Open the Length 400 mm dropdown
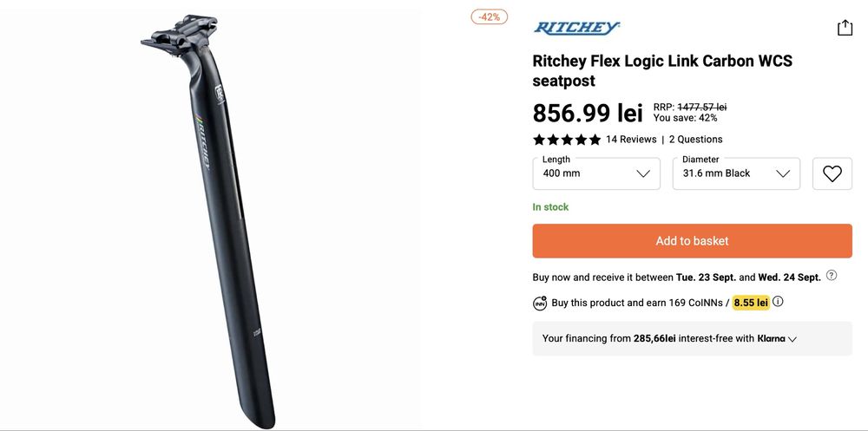Image resolution: width=868 pixels, height=431 pixels. [596, 173]
